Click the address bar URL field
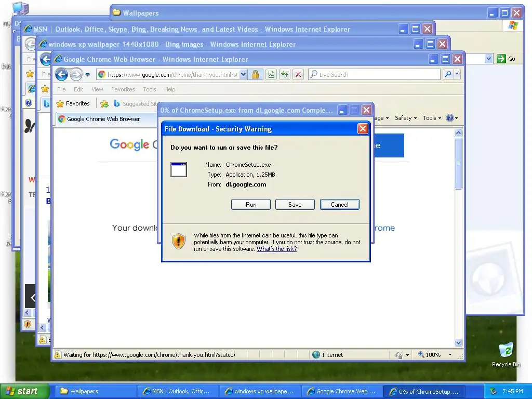 (172, 75)
